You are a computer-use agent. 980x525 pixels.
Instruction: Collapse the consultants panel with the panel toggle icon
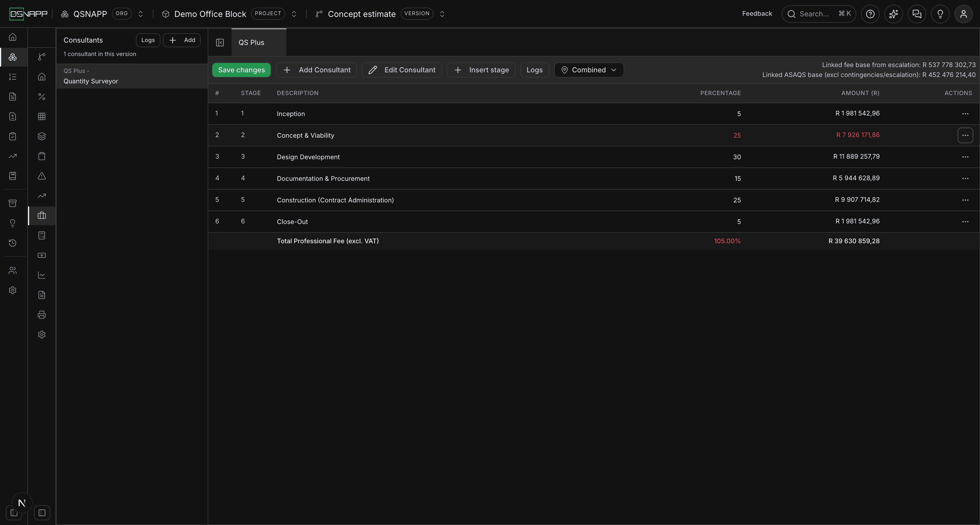(220, 42)
